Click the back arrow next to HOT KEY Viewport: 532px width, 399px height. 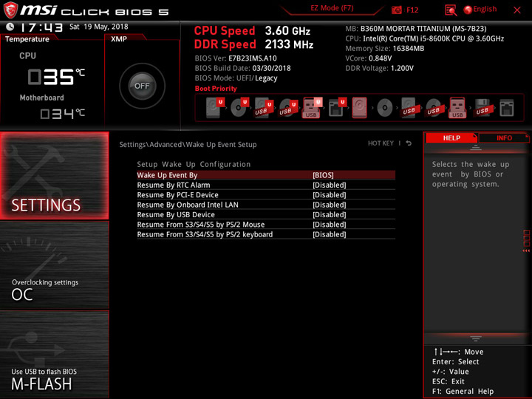[x=409, y=143]
